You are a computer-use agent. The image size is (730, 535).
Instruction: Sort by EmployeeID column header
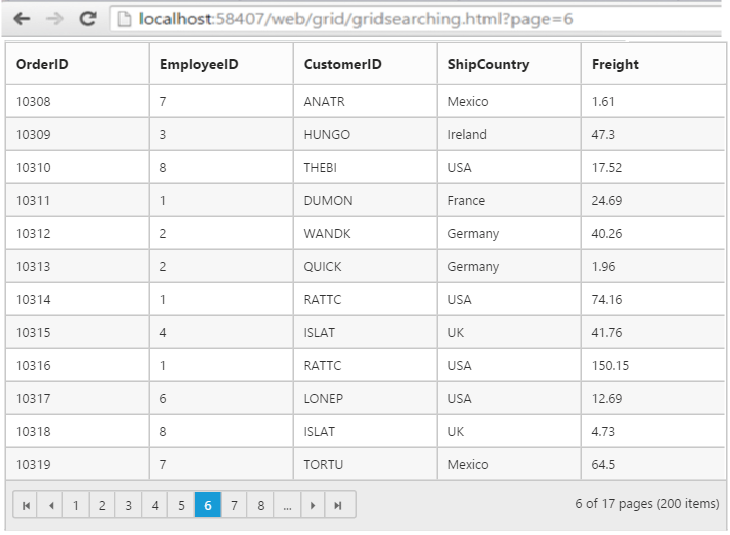(x=221, y=64)
